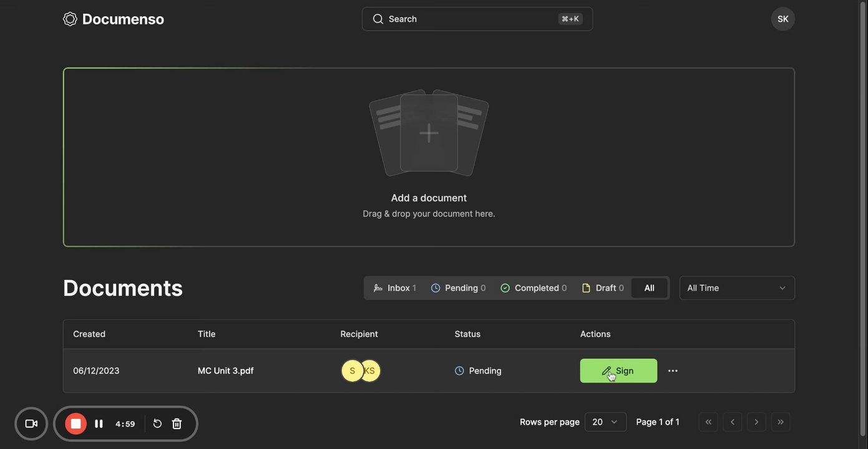The image size is (868, 449).
Task: Switch to the Draft tab
Action: coord(603,288)
